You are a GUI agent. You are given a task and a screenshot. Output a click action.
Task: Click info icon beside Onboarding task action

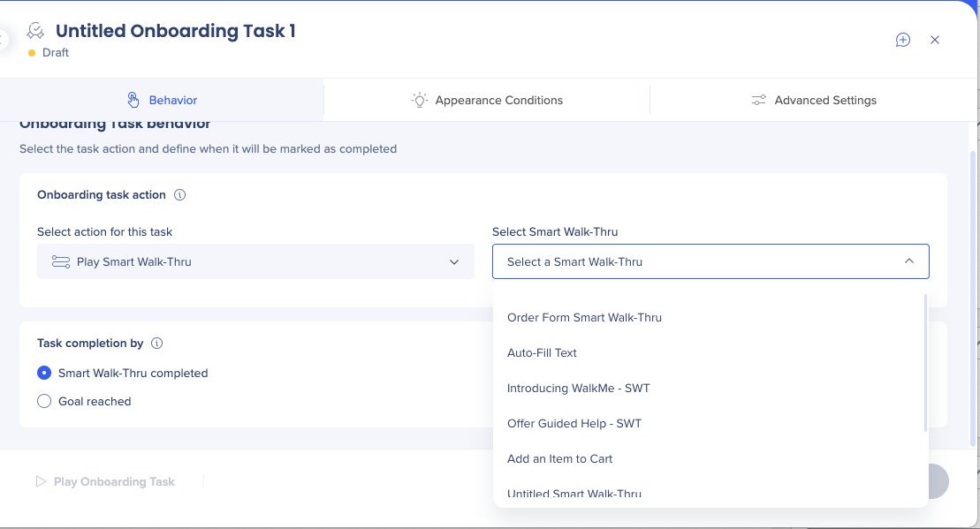[179, 195]
